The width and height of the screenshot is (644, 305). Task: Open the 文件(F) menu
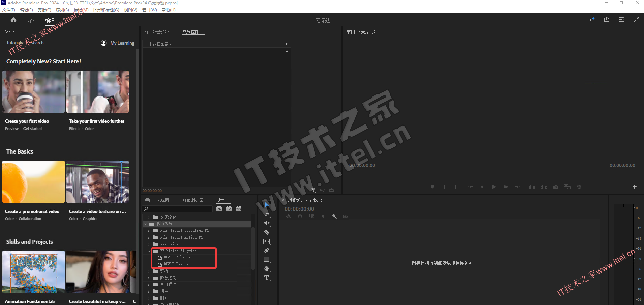(9, 10)
